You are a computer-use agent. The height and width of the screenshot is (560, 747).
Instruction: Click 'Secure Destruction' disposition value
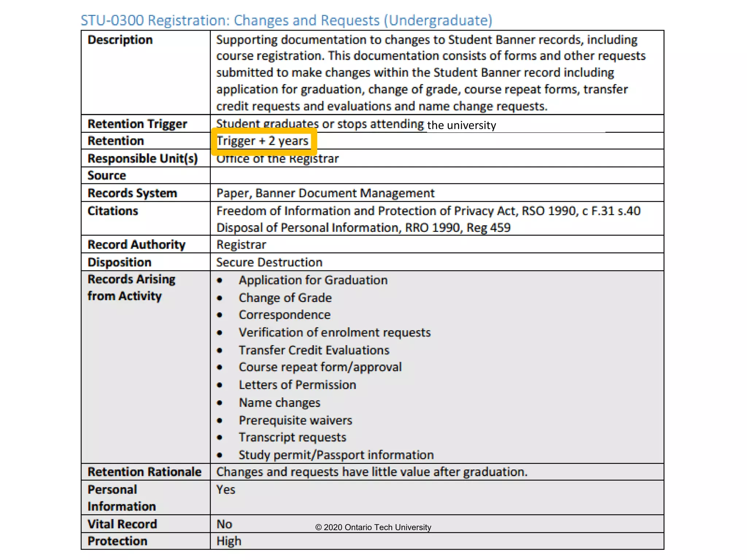click(269, 262)
